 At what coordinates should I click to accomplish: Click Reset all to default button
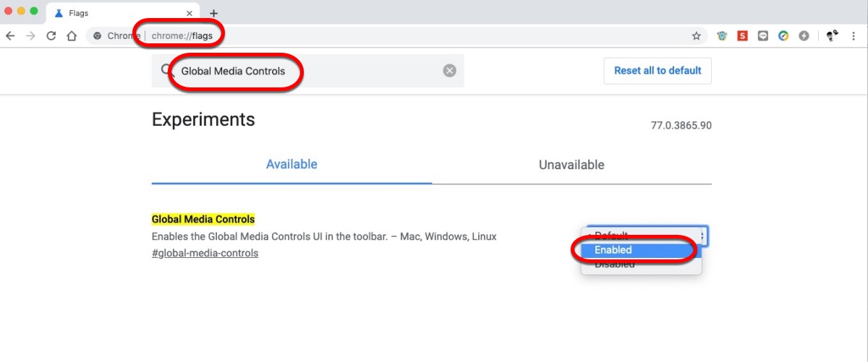658,71
